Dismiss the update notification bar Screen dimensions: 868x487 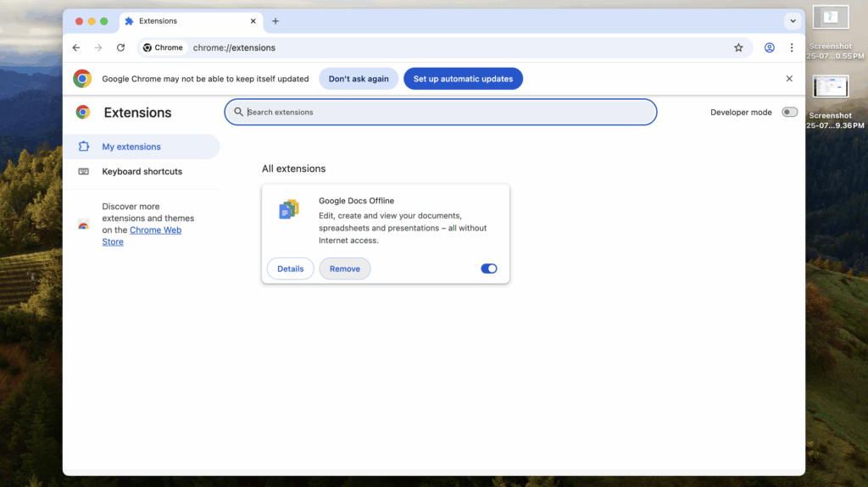tap(789, 79)
